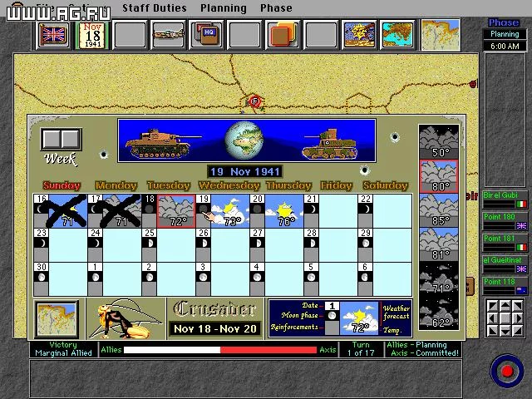Open the Nov 18 1941 calendar icon
Screen dimensions: 532x399
click(x=92, y=35)
